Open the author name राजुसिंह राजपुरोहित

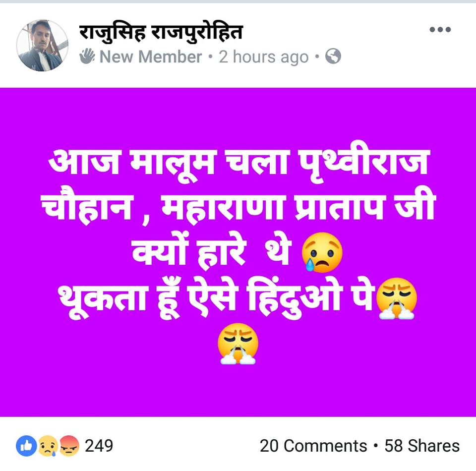point(161,32)
